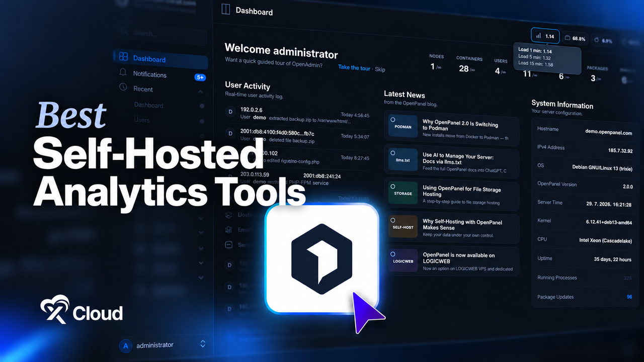Click the Today 5:34:07 timestamp

pyautogui.click(x=355, y=136)
